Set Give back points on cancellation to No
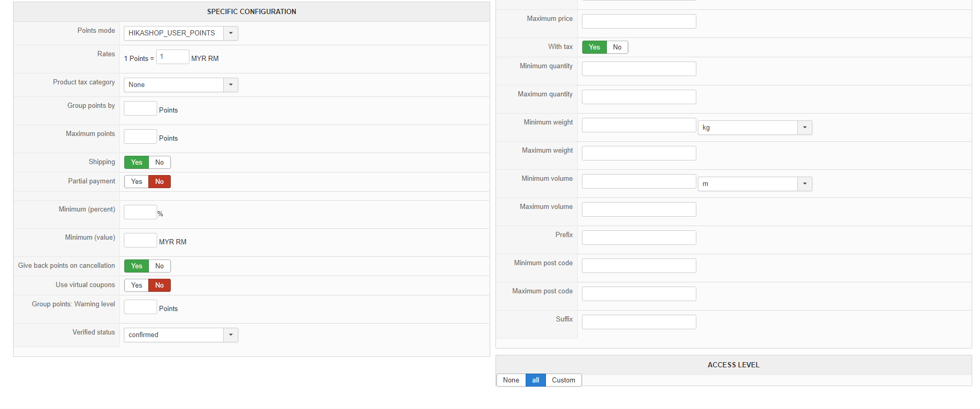The width and height of the screenshot is (980, 409). pos(159,266)
